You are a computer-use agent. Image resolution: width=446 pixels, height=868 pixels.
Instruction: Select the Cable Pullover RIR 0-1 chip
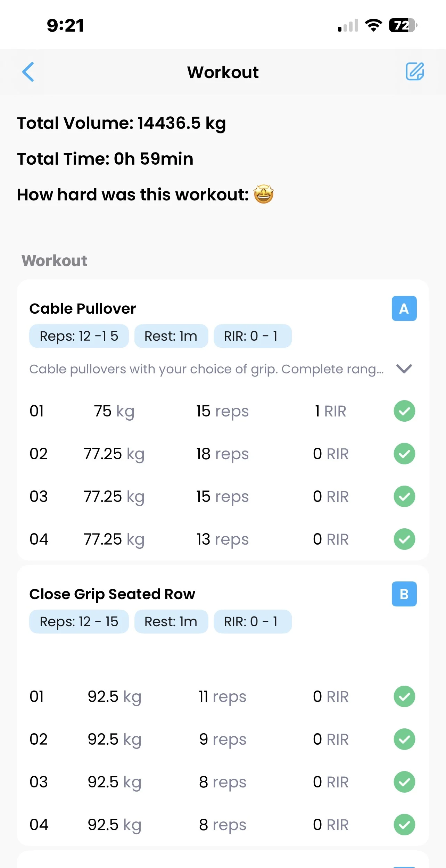(252, 336)
